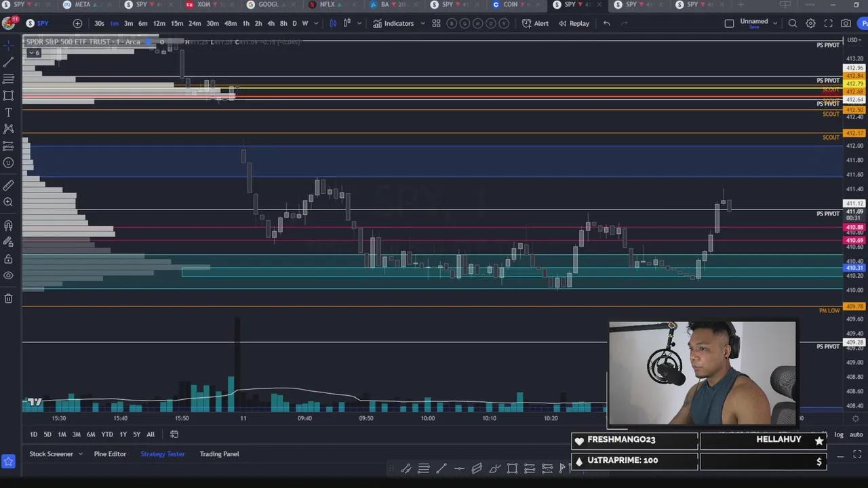Screen dimensions: 868x488
Task: Click the undo arrow
Action: pyautogui.click(x=606, y=23)
